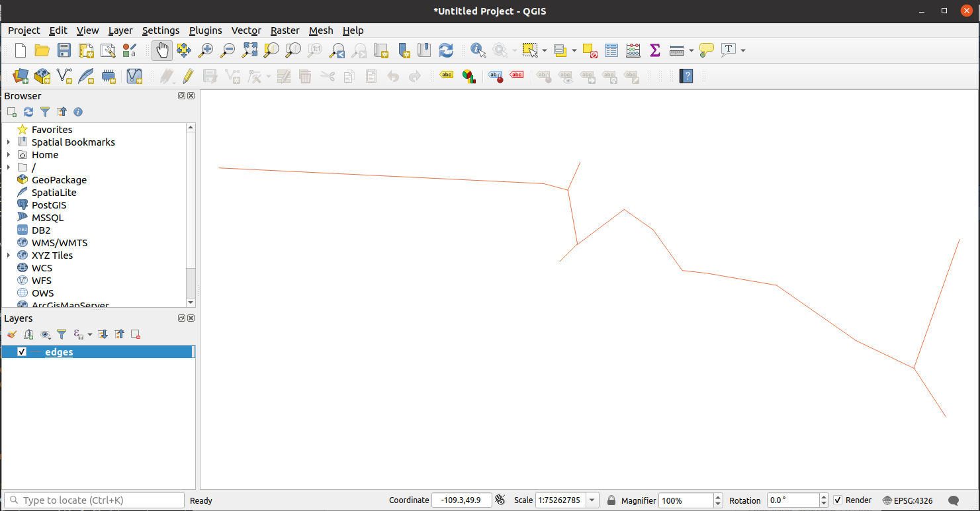Click the Save Project floppy icon
Screen dimensions: 980x511
pos(64,50)
